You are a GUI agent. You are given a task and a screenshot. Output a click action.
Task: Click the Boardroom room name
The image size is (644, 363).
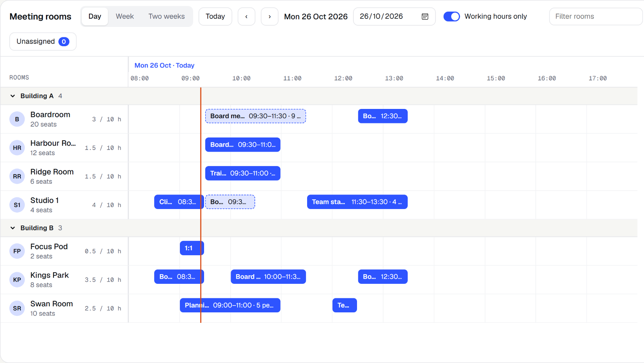[50, 115]
